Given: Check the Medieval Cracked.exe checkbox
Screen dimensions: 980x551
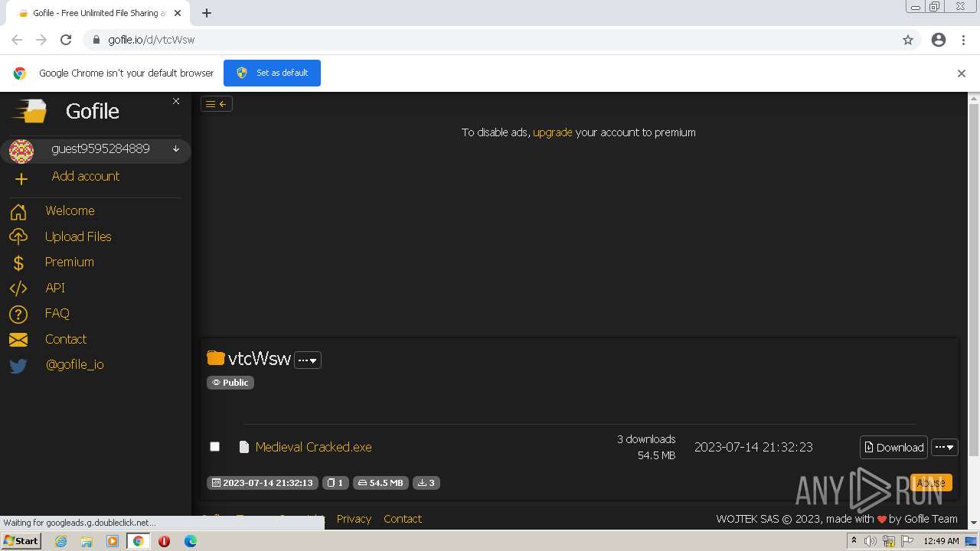Looking at the screenshot, I should point(214,447).
